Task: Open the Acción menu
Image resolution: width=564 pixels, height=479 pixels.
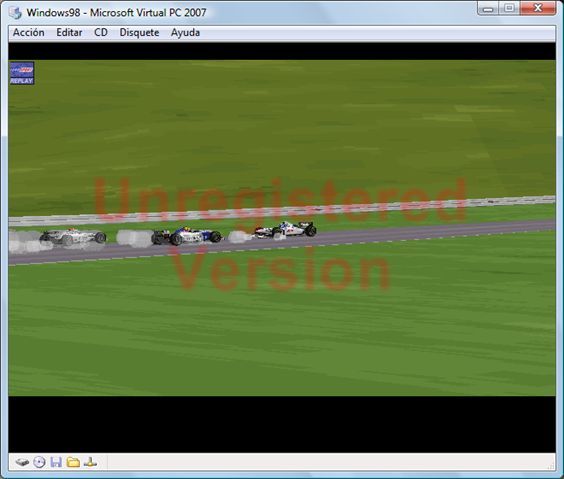Action: pos(29,33)
